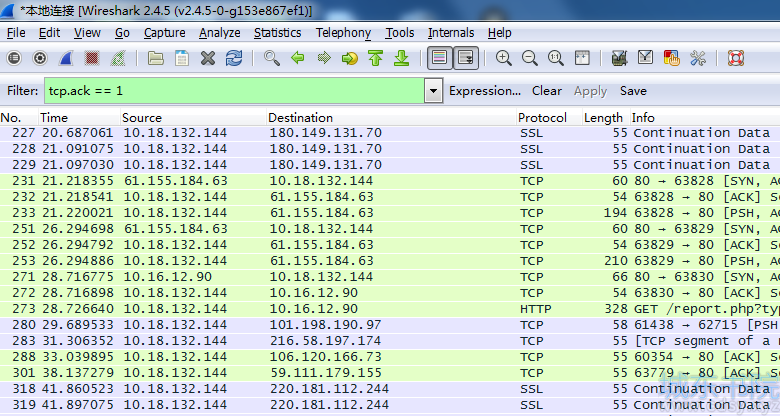The width and height of the screenshot is (780, 416).
Task: Open the Telephony menu
Action: click(x=343, y=33)
